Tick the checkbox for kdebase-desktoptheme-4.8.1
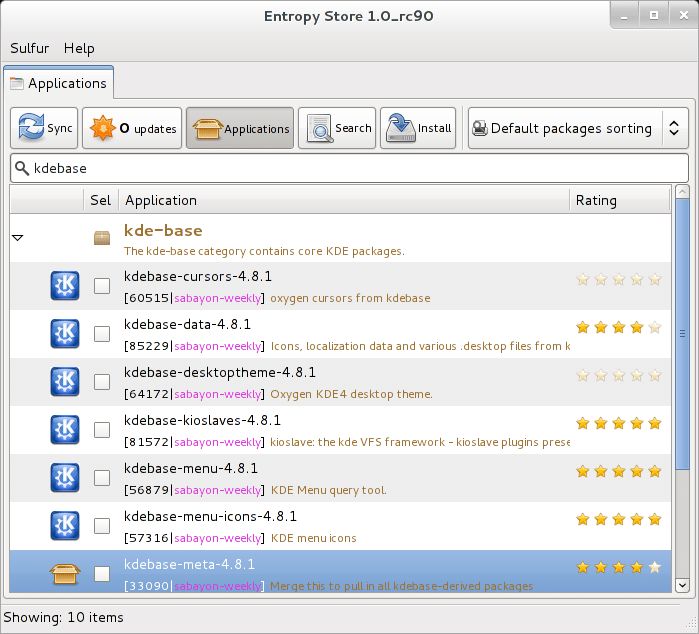 (102, 382)
